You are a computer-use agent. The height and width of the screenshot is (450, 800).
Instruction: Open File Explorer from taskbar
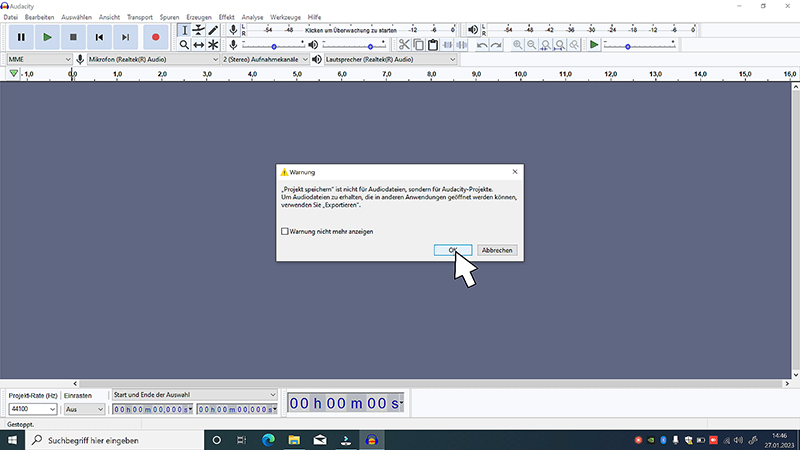(x=294, y=440)
